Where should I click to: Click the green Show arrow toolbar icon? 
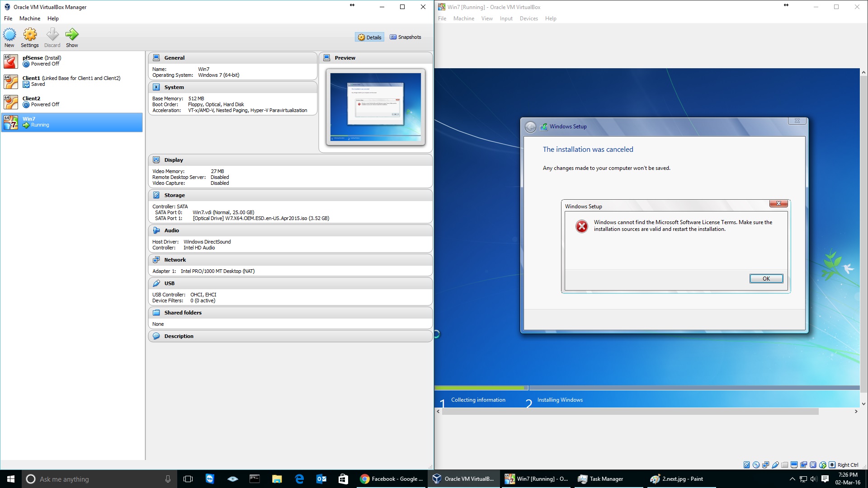72,35
